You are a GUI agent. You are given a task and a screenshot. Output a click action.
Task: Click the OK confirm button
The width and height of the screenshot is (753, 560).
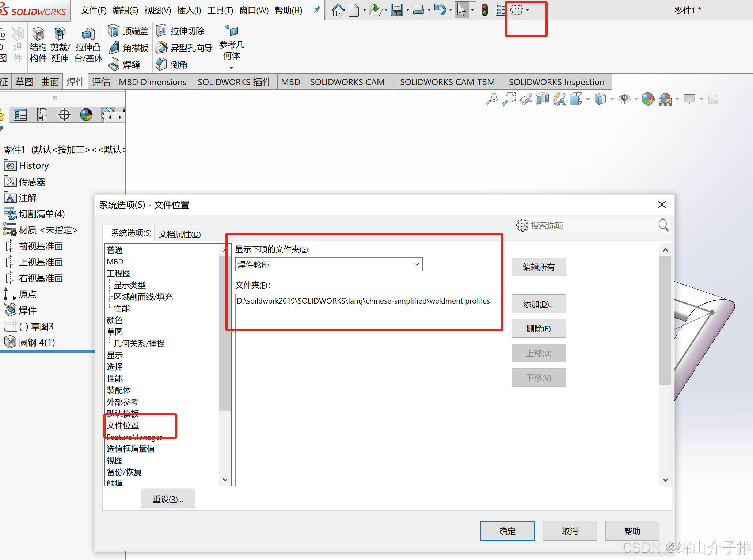point(507,531)
